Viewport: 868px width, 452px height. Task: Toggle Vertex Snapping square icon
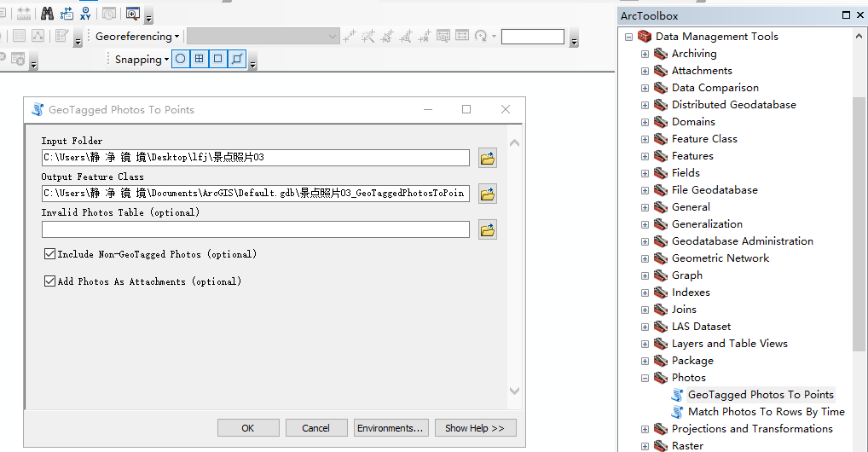point(218,59)
